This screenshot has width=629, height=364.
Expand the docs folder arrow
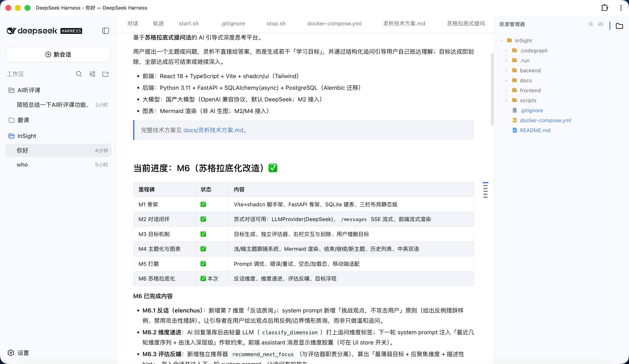coord(506,81)
